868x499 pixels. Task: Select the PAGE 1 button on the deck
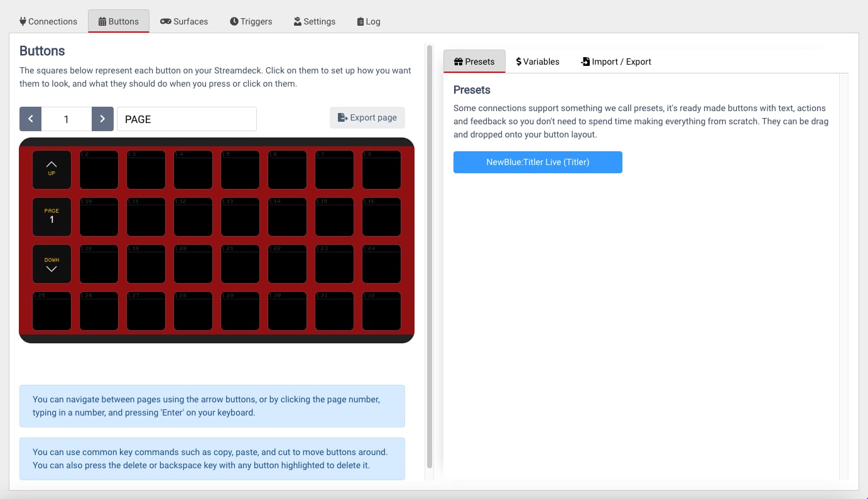tap(52, 217)
